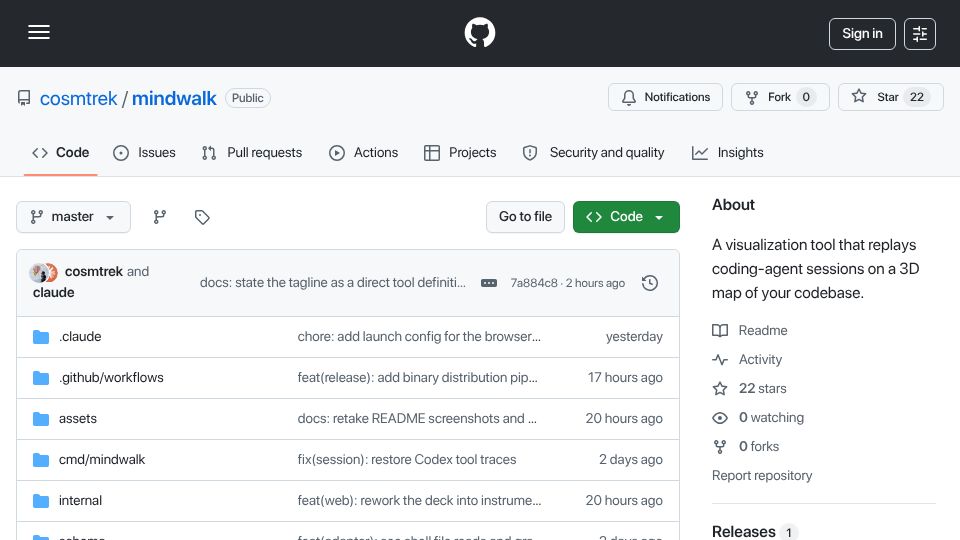The image size is (960, 540).
Task: Switch to the Issues tab
Action: point(144,152)
